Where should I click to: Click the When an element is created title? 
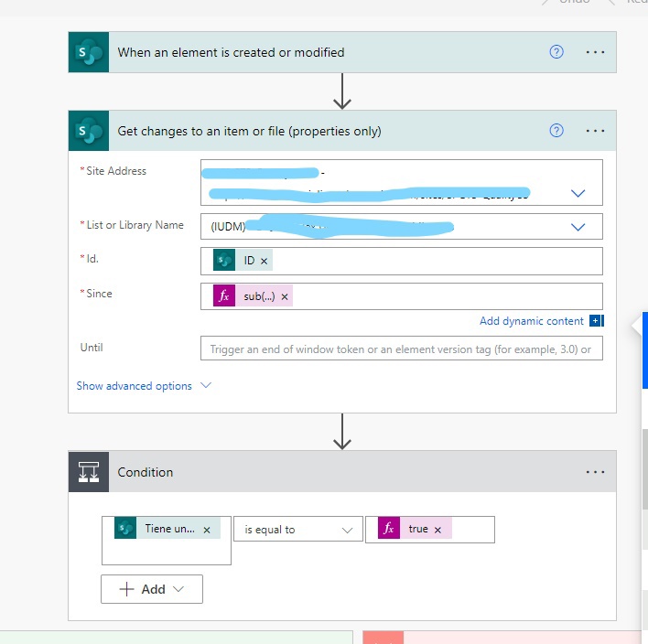[231, 52]
